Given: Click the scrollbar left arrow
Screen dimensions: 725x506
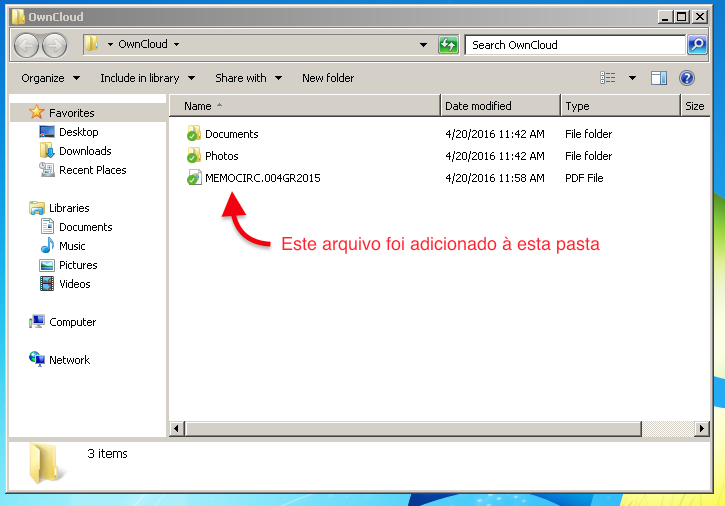Looking at the screenshot, I should [x=176, y=428].
